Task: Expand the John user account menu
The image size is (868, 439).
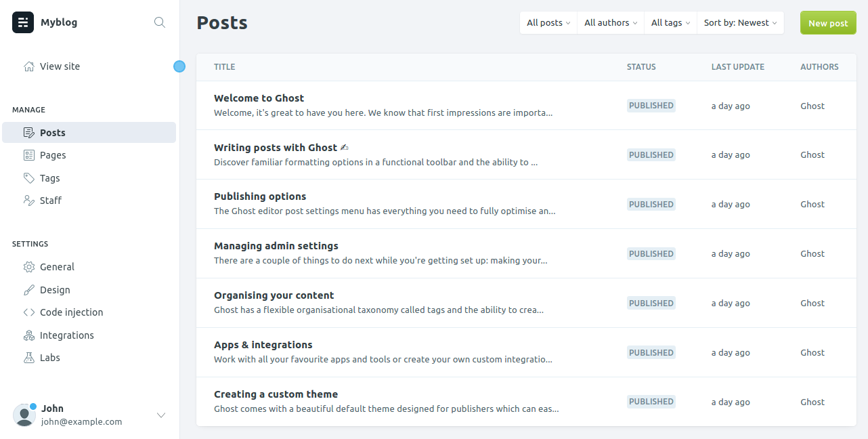Action: (x=161, y=415)
